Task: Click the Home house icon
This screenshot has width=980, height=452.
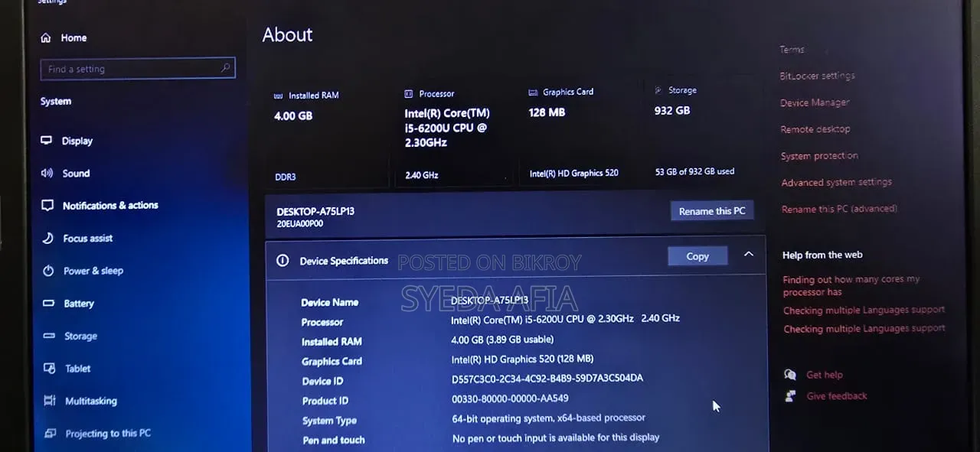Action: [x=46, y=37]
